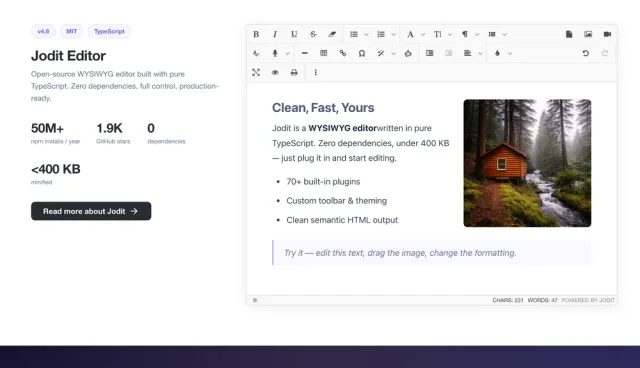This screenshot has width=640, height=368.
Task: Click the POWERED BY JODIT link
Action: 588,300
